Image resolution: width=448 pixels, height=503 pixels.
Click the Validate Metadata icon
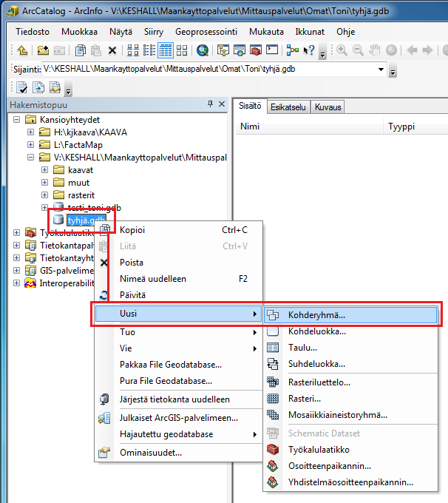tap(21, 87)
